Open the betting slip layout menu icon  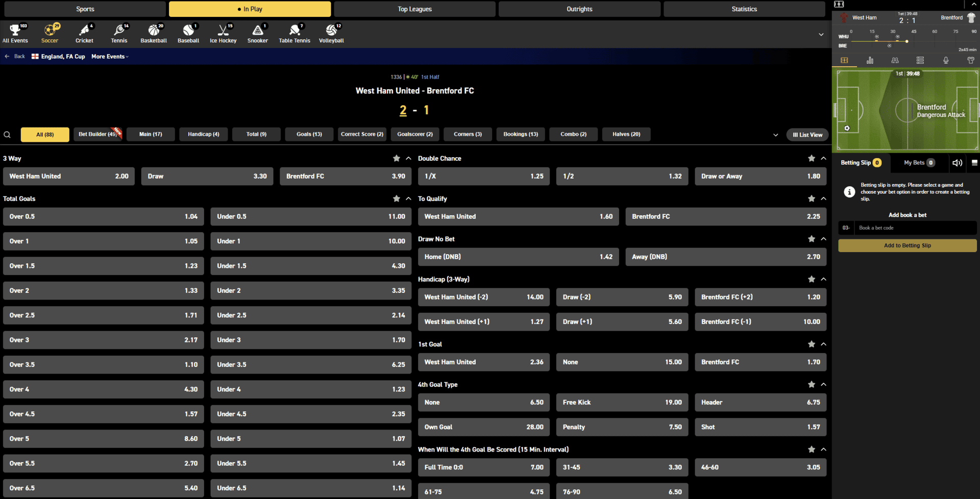pyautogui.click(x=974, y=163)
